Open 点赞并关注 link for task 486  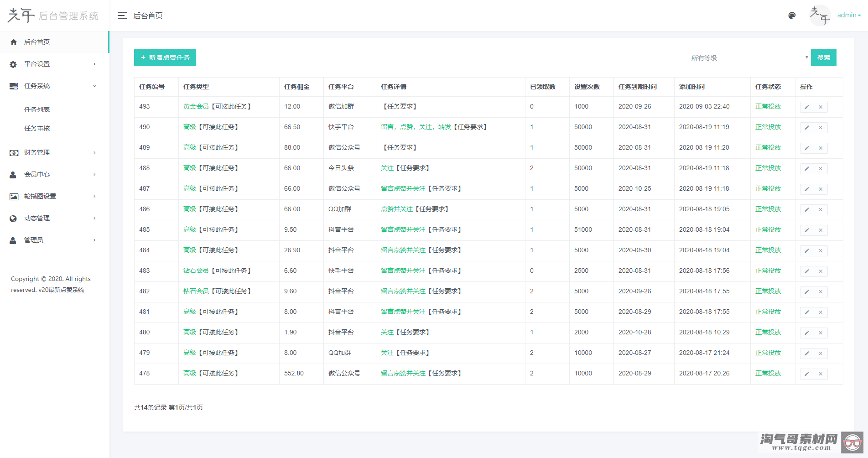(x=397, y=209)
